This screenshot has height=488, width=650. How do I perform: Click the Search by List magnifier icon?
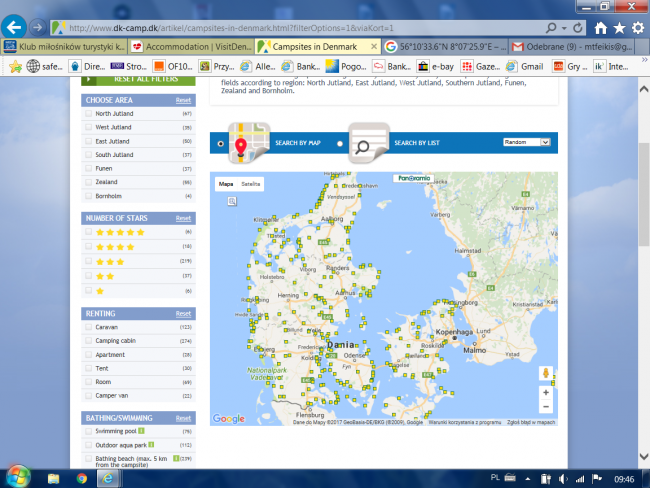click(368, 143)
